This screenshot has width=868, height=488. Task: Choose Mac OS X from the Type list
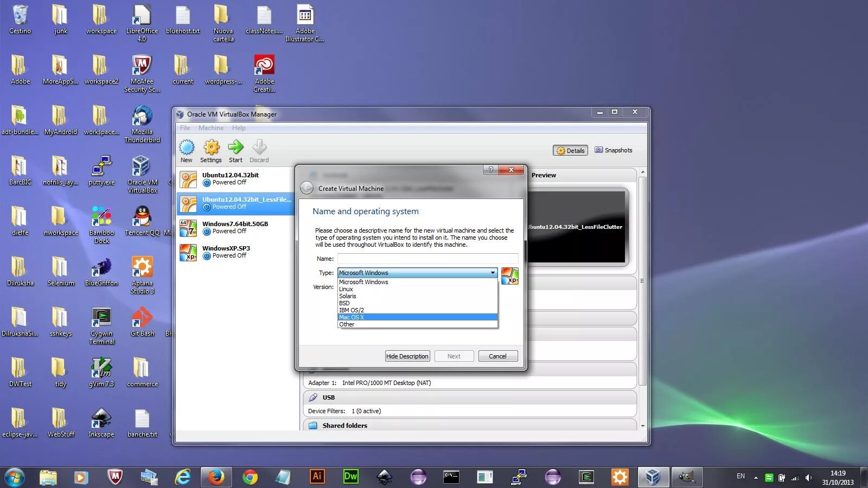(x=417, y=317)
